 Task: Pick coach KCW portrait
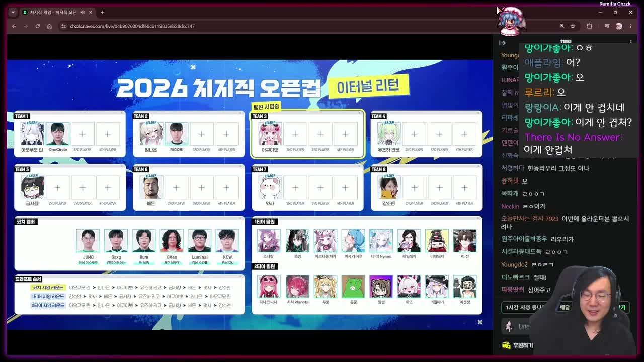(227, 241)
